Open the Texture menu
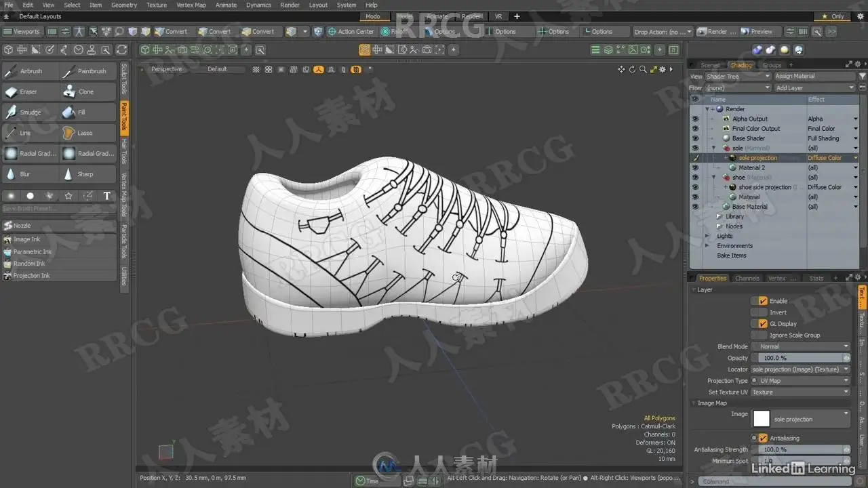This screenshot has height=488, width=868. click(x=157, y=5)
